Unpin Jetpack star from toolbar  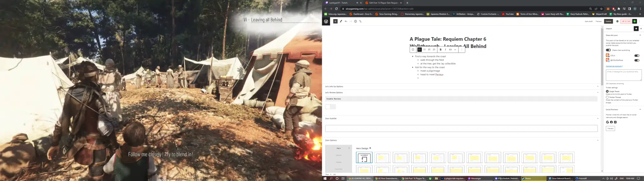point(636,29)
